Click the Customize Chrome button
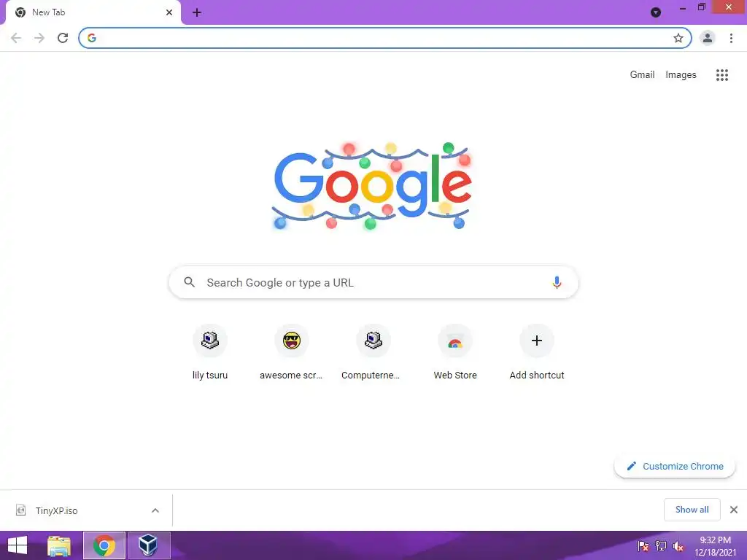The image size is (747, 560). pyautogui.click(x=674, y=466)
